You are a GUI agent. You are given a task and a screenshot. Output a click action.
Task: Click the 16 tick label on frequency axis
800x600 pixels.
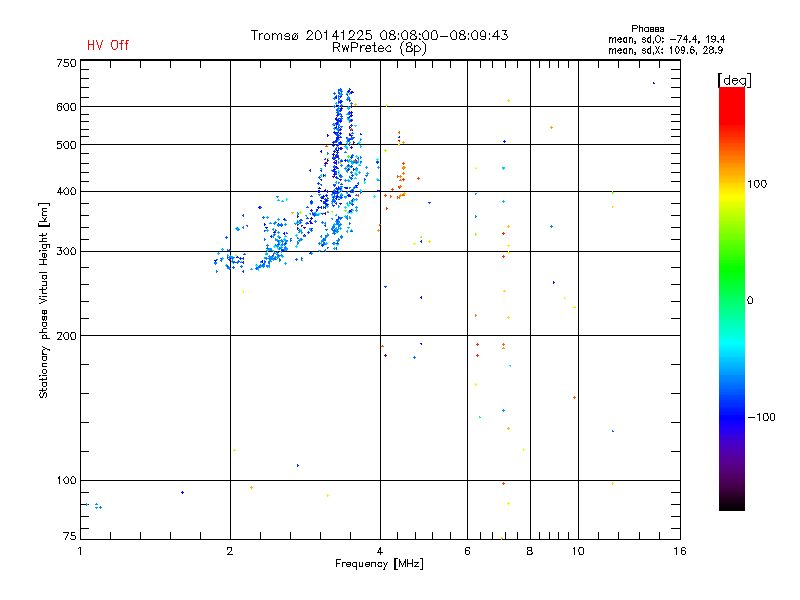pyautogui.click(x=680, y=551)
